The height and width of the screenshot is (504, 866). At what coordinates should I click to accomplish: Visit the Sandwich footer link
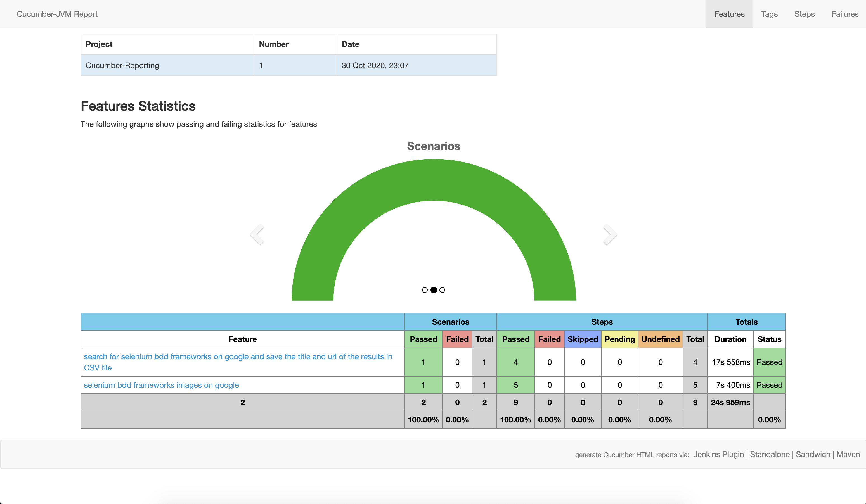[x=813, y=454]
